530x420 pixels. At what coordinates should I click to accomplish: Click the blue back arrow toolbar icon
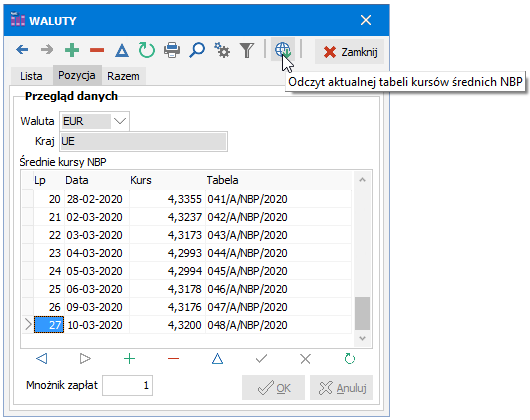[x=22, y=50]
